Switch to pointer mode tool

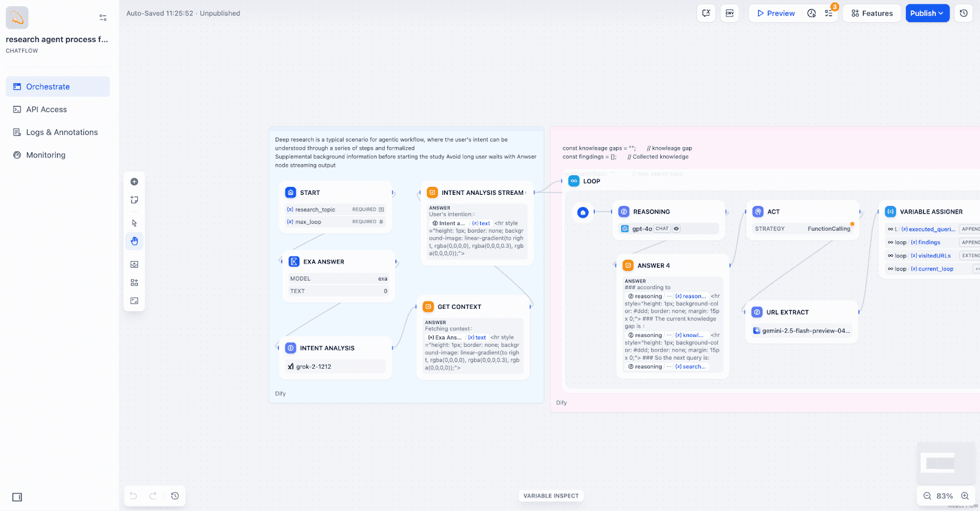tap(134, 223)
